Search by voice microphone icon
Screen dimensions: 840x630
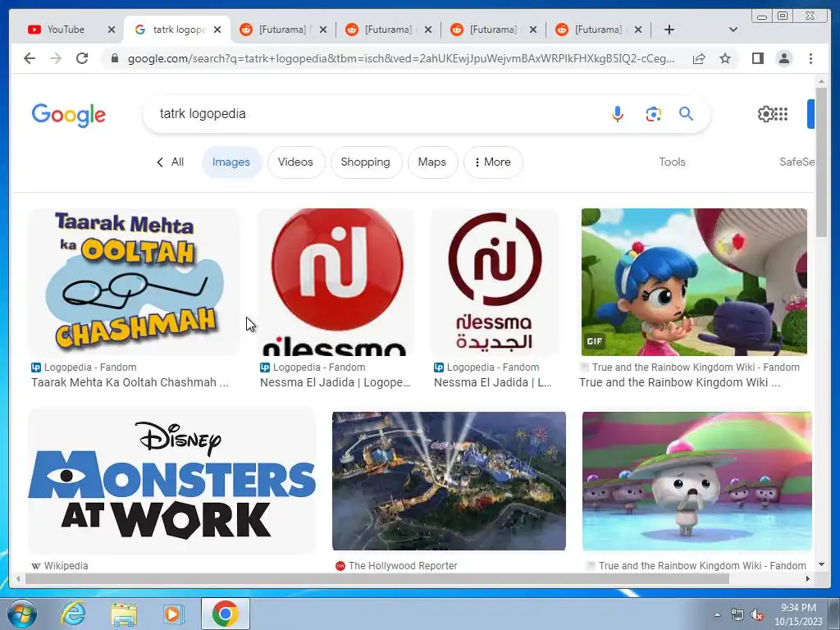click(617, 113)
